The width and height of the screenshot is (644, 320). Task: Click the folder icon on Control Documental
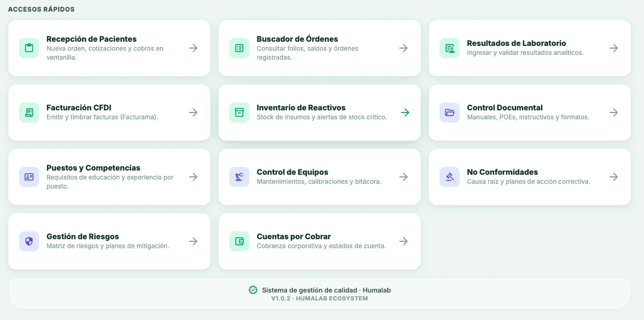(450, 112)
